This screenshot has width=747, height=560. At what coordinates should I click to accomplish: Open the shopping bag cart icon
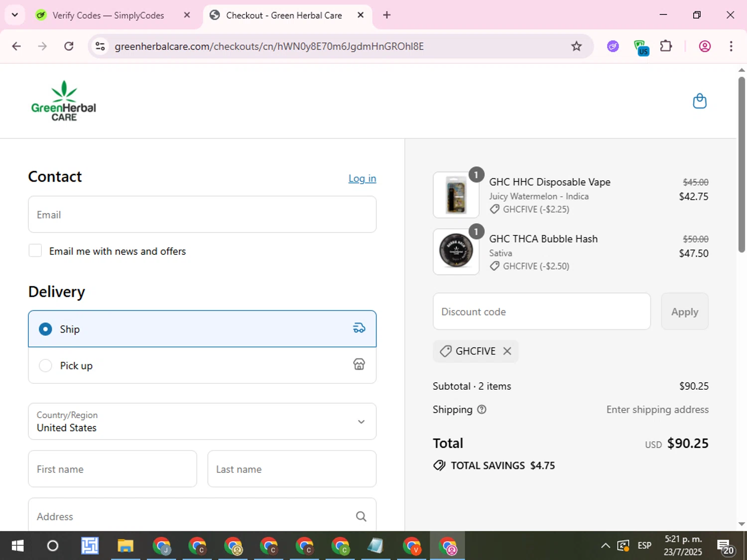(700, 101)
